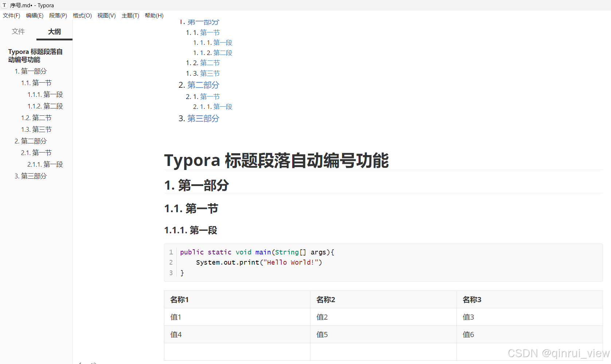The width and height of the screenshot is (611, 364).
Task: Click table cell 值2
Action: pyautogui.click(x=383, y=317)
